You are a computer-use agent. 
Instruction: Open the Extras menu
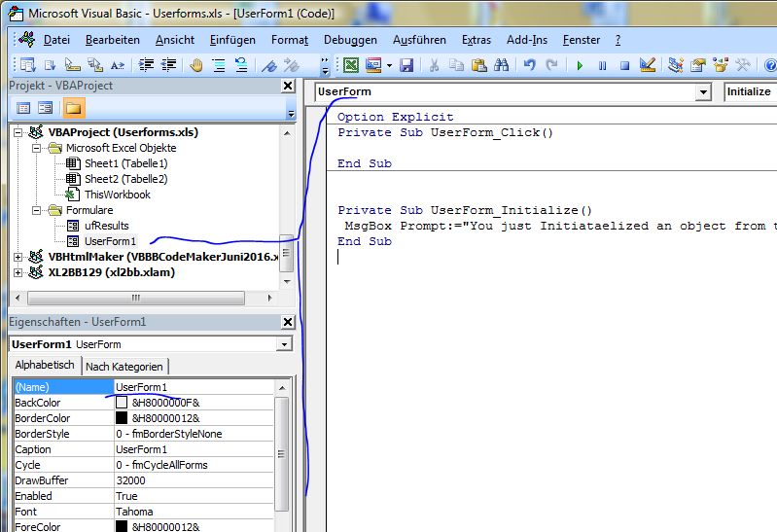[477, 40]
